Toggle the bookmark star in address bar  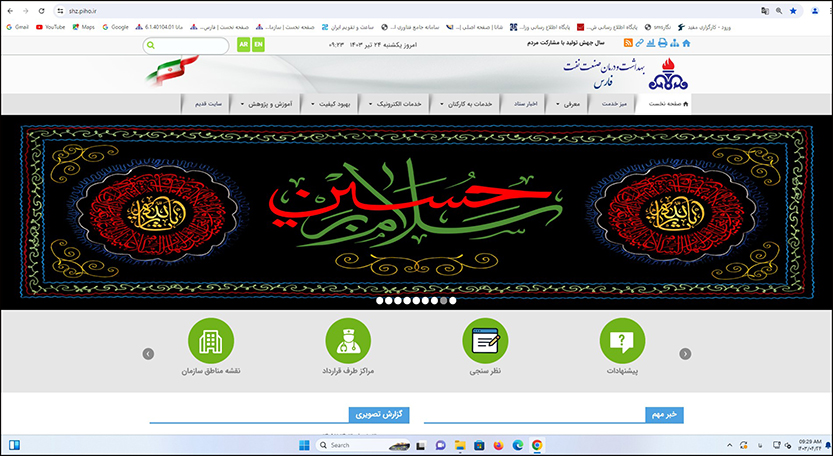tap(793, 11)
